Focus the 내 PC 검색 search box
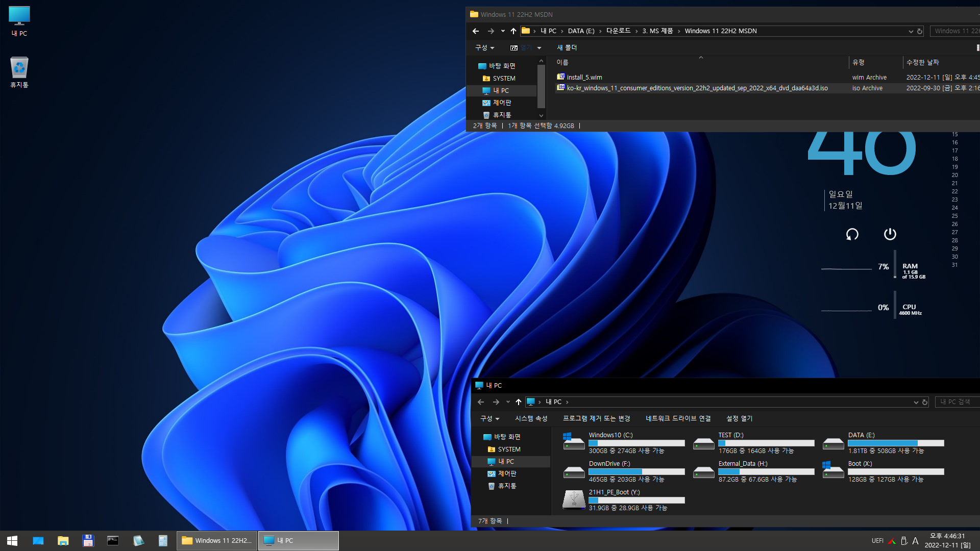The width and height of the screenshot is (980, 551). [x=958, y=402]
